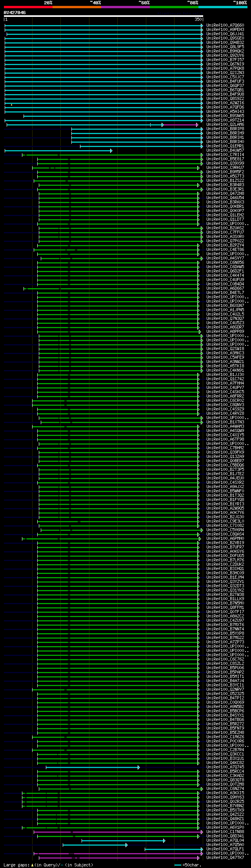251x868 pixels.
Task: Click the UniRef100_C6C762 label
Action: pyautogui.click(x=225, y=659)
